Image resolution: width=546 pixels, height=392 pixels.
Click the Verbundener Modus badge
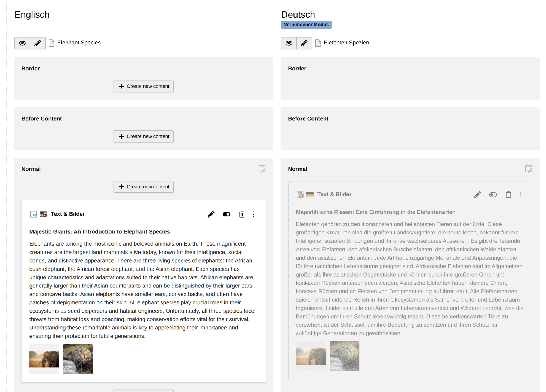coord(306,25)
